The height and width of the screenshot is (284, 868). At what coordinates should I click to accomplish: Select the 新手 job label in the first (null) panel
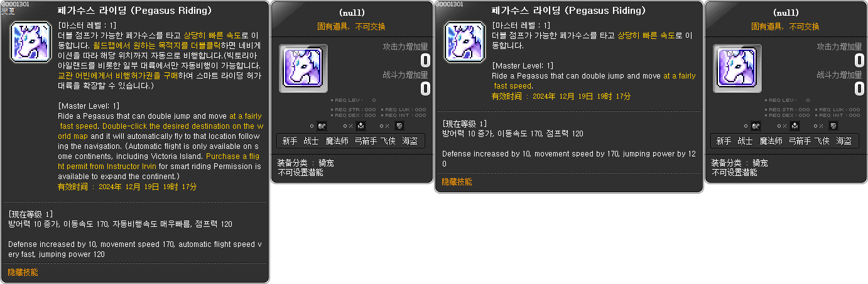tap(290, 141)
